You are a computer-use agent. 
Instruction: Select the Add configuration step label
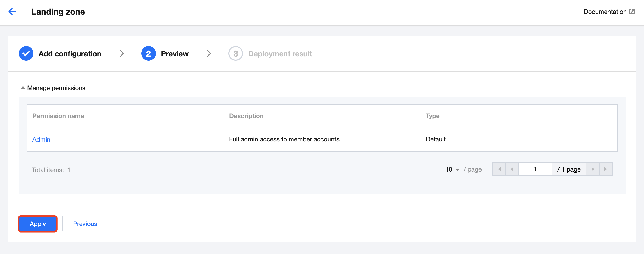pyautogui.click(x=70, y=54)
